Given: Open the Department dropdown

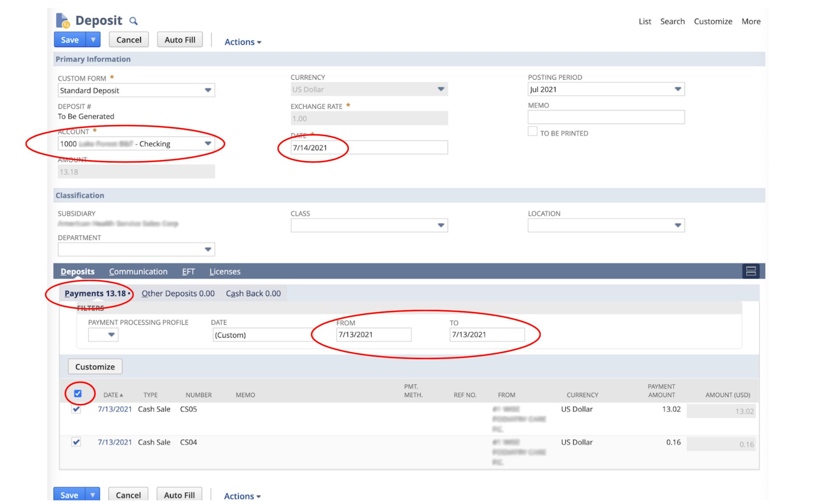Looking at the screenshot, I should coord(208,249).
